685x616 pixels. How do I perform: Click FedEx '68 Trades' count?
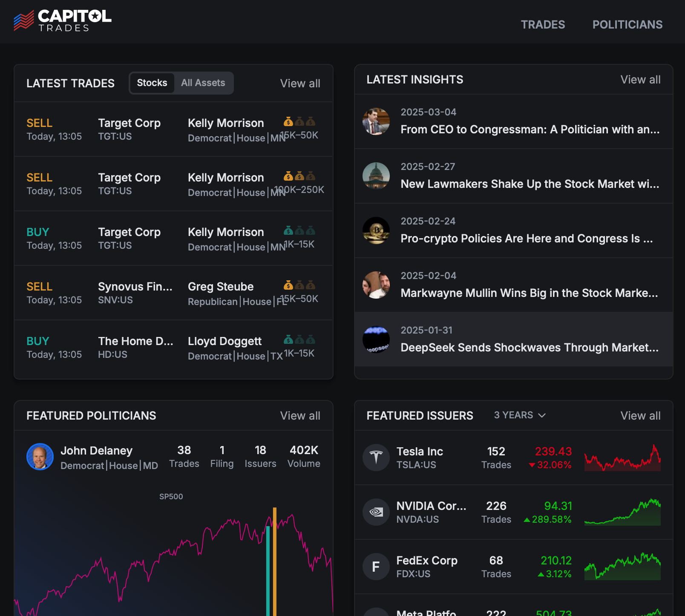pos(496,567)
